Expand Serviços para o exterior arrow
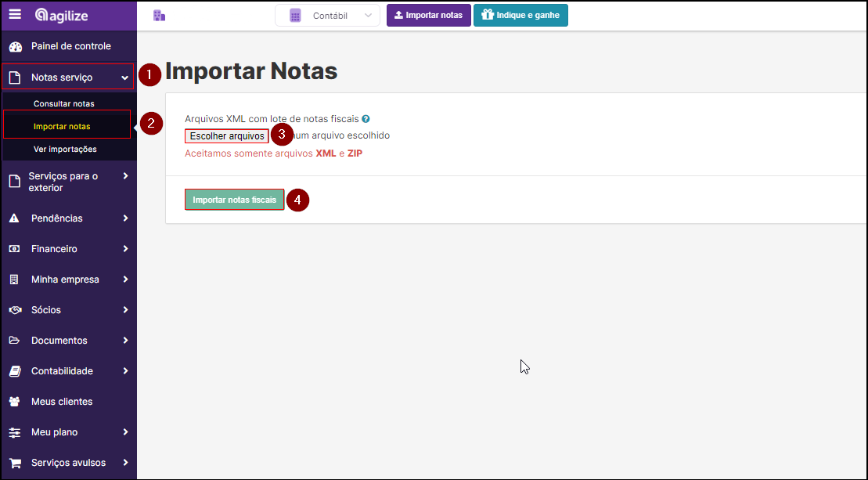Screen dimensions: 868x480 (126, 175)
